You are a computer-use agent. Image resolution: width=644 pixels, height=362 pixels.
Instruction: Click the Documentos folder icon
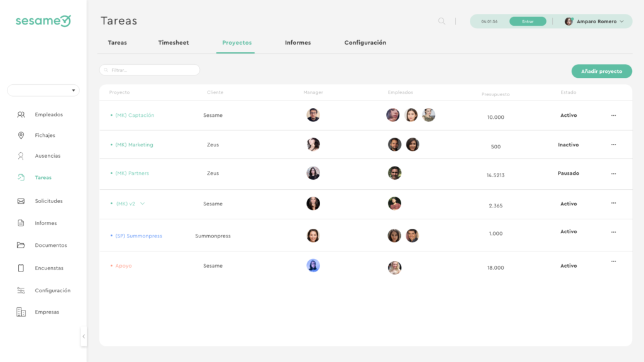[x=21, y=245]
